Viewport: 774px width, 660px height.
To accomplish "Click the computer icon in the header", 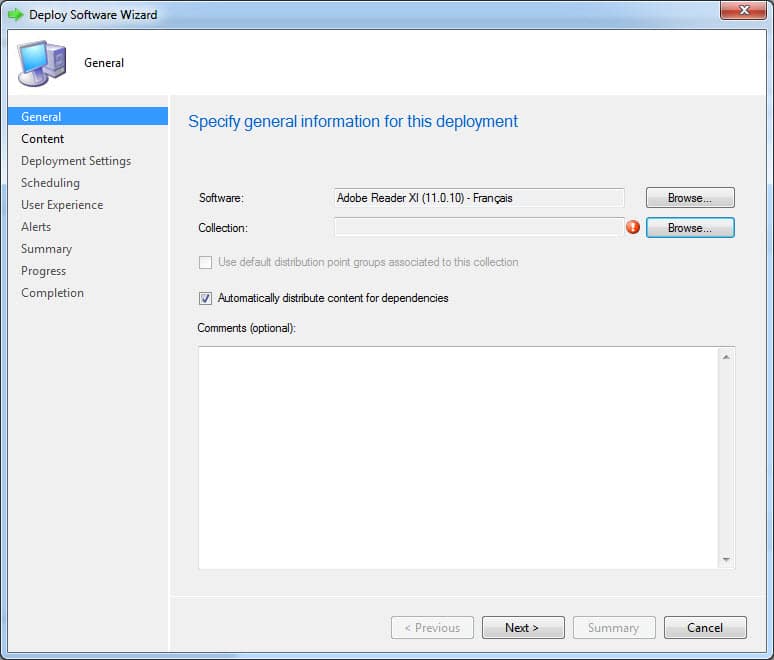I will click(x=41, y=63).
